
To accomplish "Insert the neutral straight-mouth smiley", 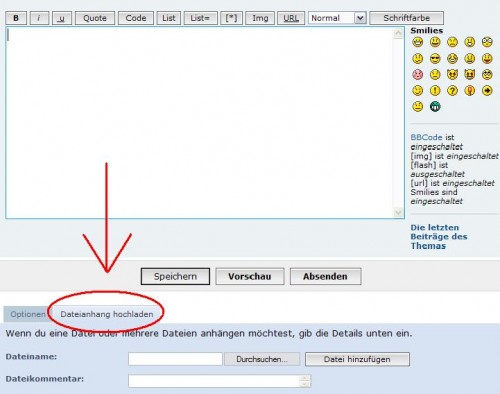I will (418, 107).
